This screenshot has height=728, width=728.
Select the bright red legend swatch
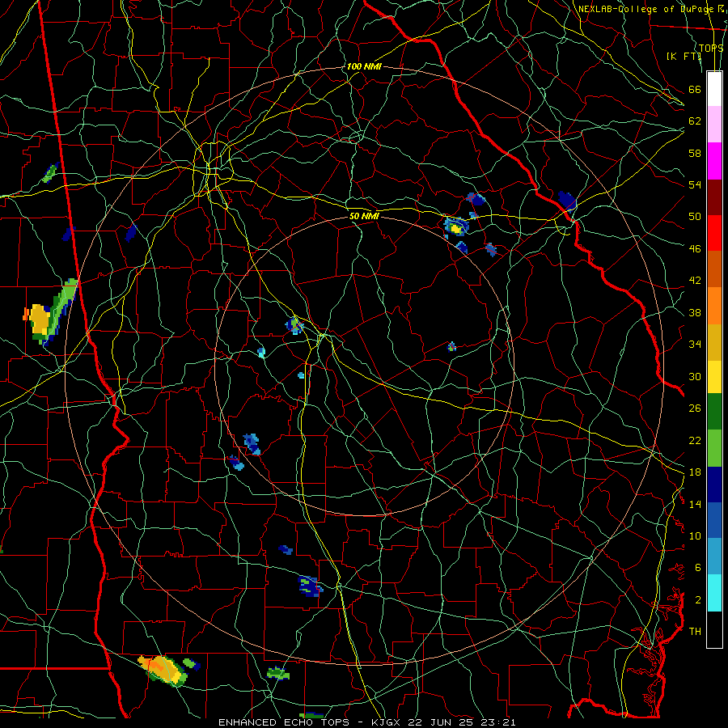pyautogui.click(x=714, y=233)
